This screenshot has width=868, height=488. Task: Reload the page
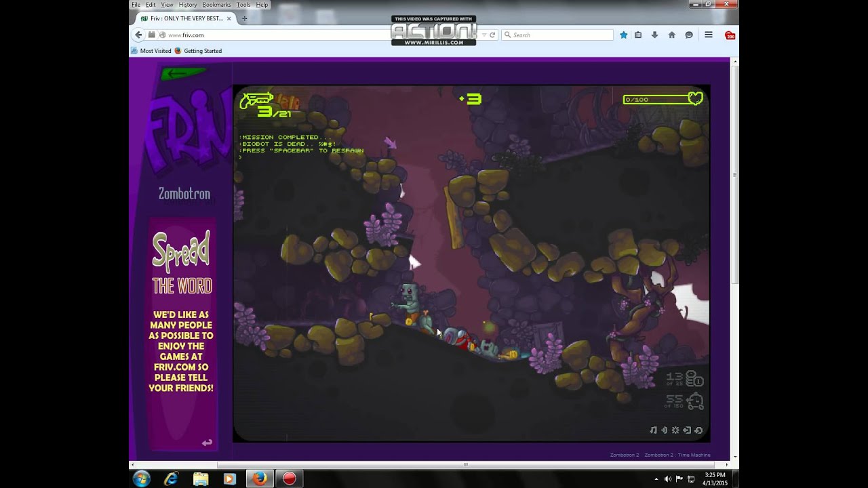(x=492, y=35)
